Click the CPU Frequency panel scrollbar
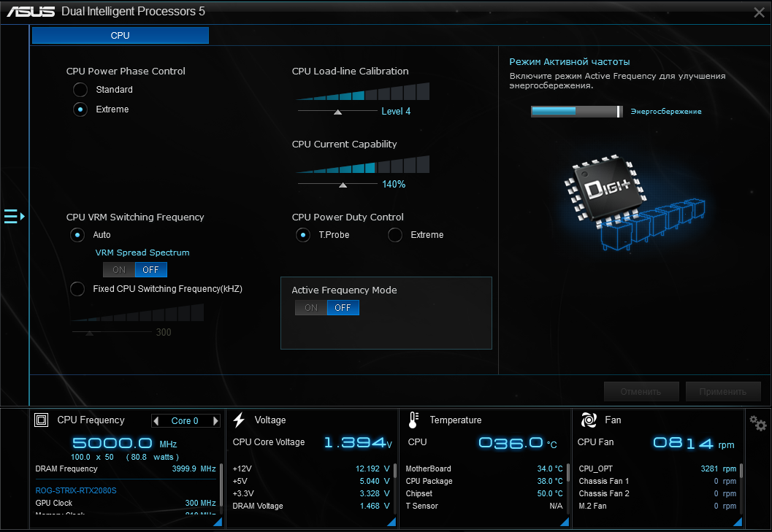 coord(221,485)
